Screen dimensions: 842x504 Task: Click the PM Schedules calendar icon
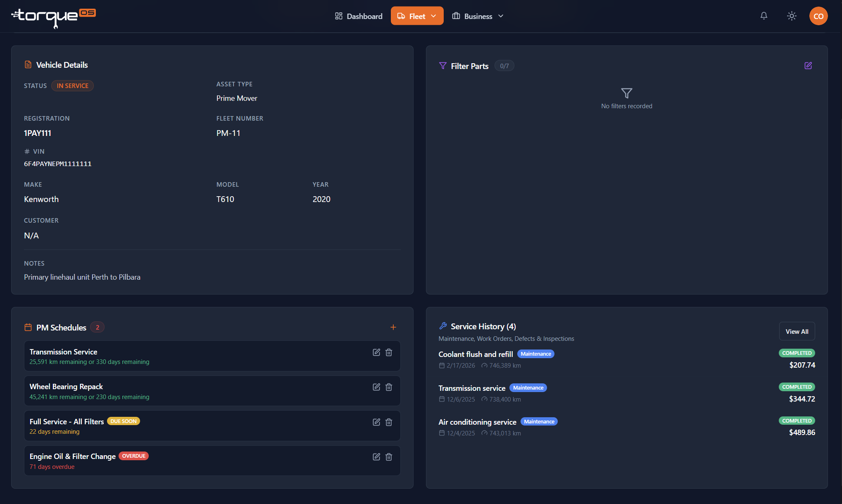28,327
